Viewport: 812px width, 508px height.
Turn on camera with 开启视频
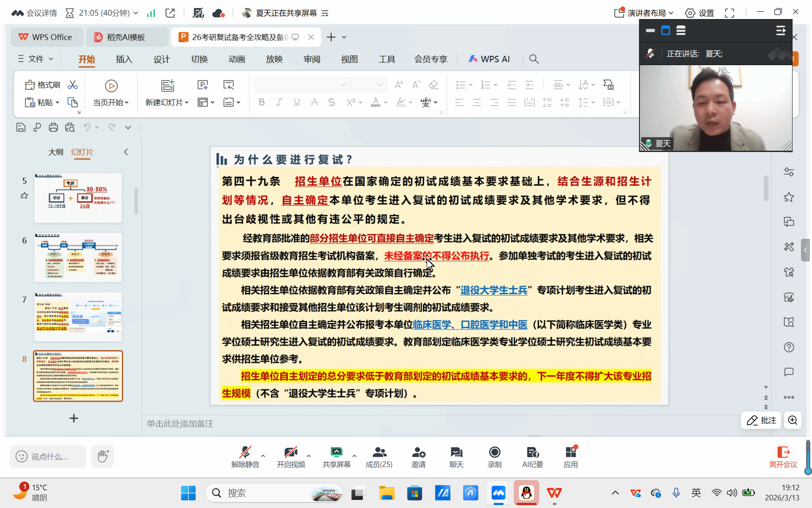pos(291,453)
